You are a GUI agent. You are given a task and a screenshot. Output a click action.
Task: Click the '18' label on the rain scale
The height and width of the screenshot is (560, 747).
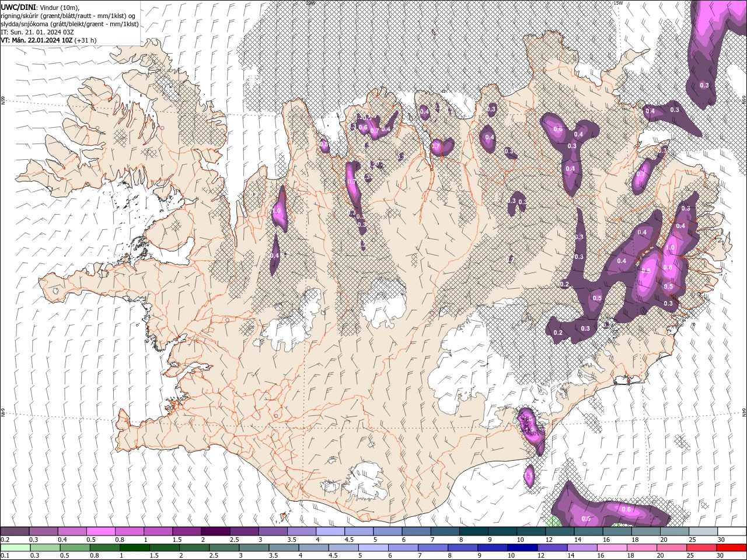(x=630, y=555)
